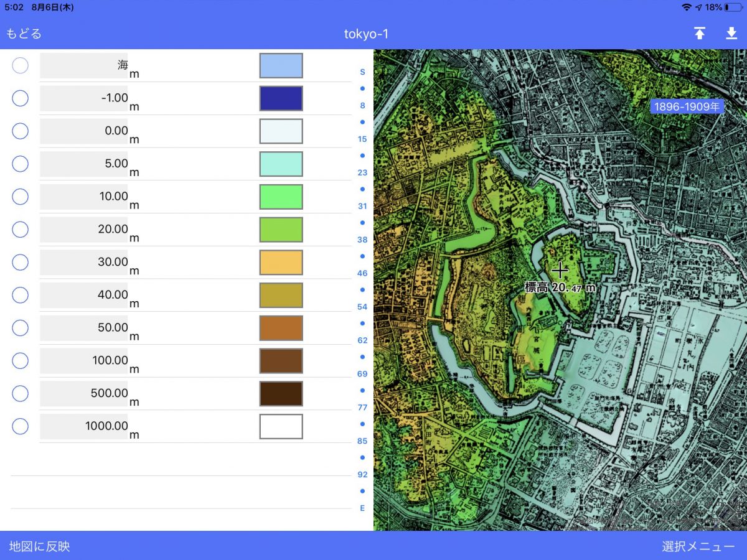Open the dark blue swatch for -1.00 m
Image resolution: width=747 pixels, height=560 pixels.
pyautogui.click(x=281, y=98)
